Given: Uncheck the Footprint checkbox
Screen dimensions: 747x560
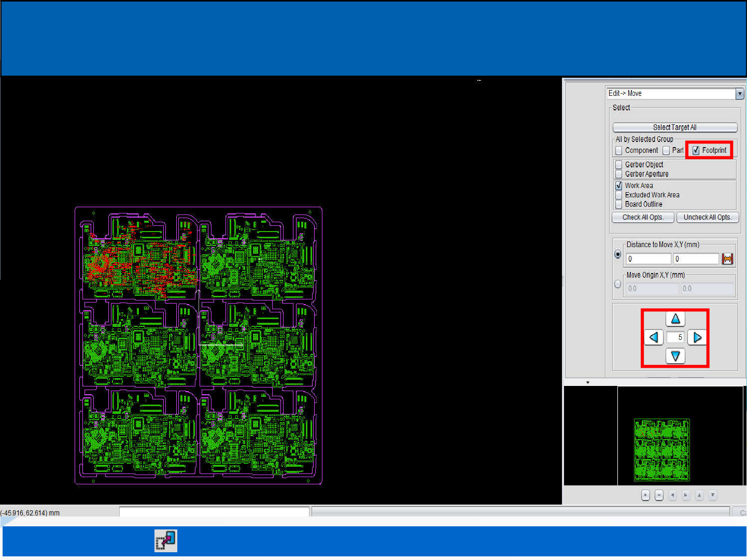Looking at the screenshot, I should coord(696,150).
